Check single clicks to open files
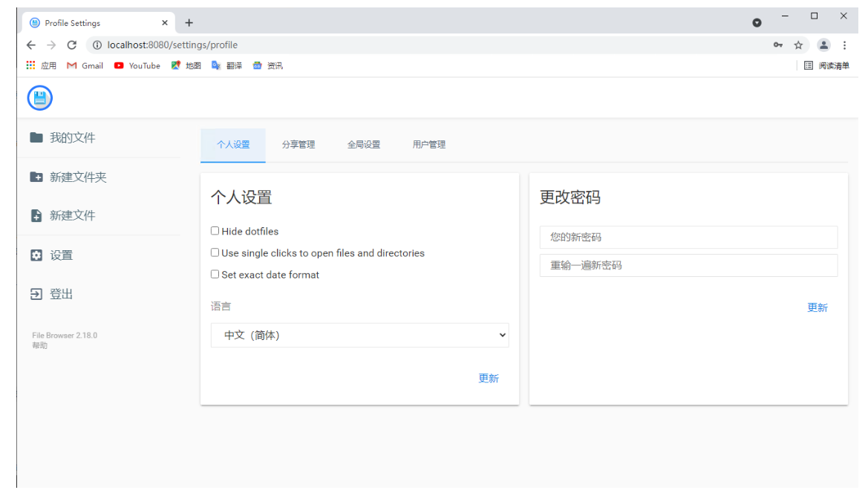 [x=215, y=253]
